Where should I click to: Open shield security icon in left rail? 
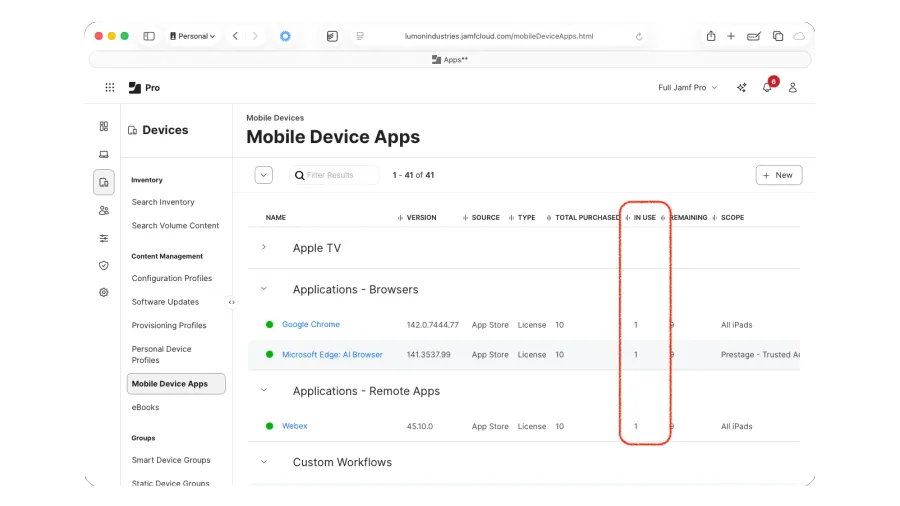click(x=104, y=265)
